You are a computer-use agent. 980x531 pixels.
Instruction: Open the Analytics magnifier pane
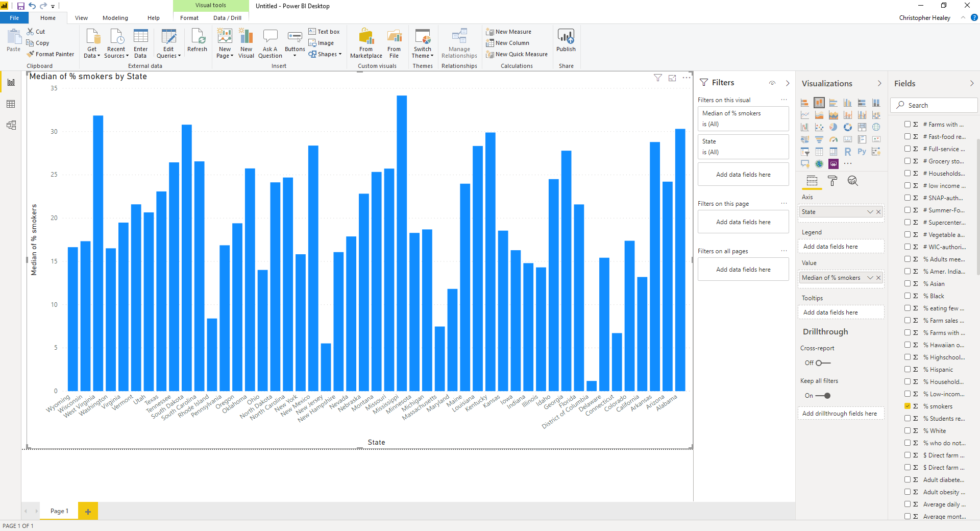click(852, 181)
